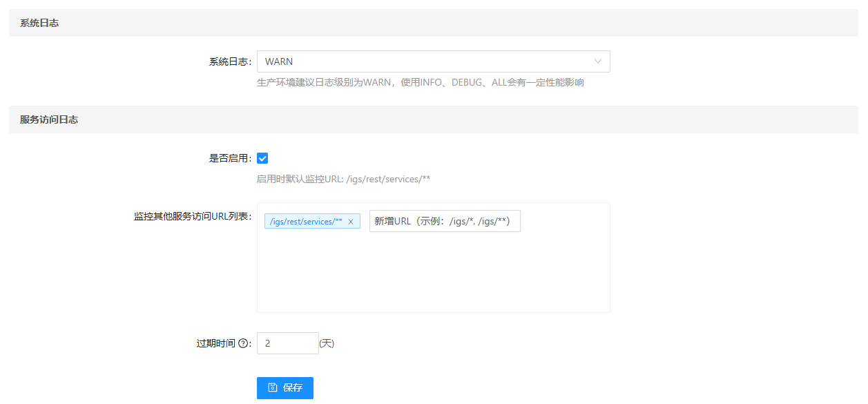Click the 过期时间 days input field
The height and width of the screenshot is (404, 868).
point(287,343)
